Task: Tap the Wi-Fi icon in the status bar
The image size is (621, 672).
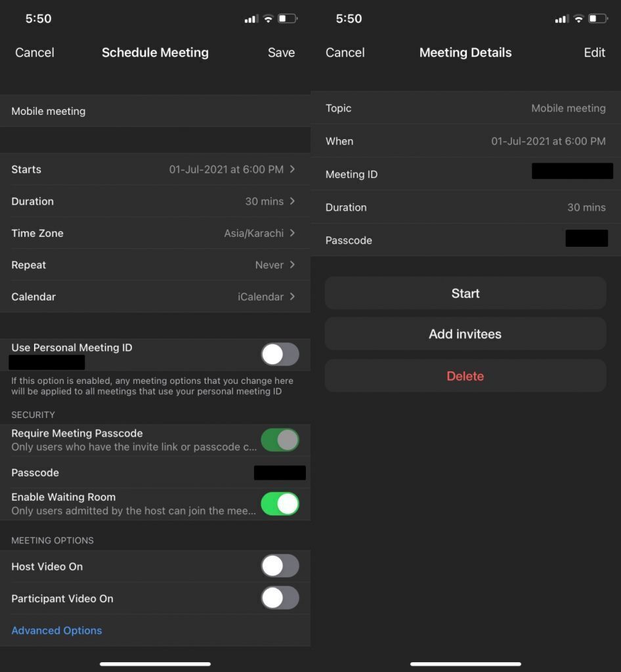Action: coord(268,18)
